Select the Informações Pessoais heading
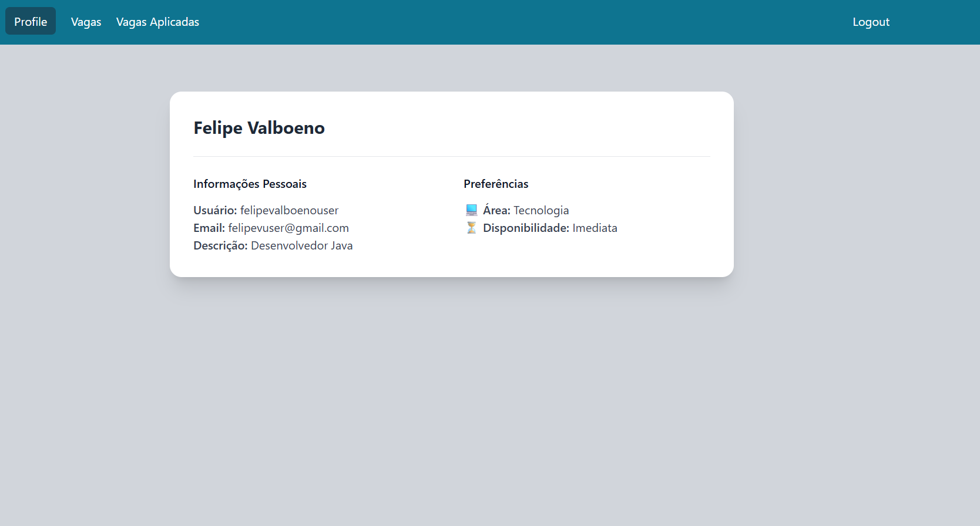Screen dimensions: 980x526 [250, 184]
